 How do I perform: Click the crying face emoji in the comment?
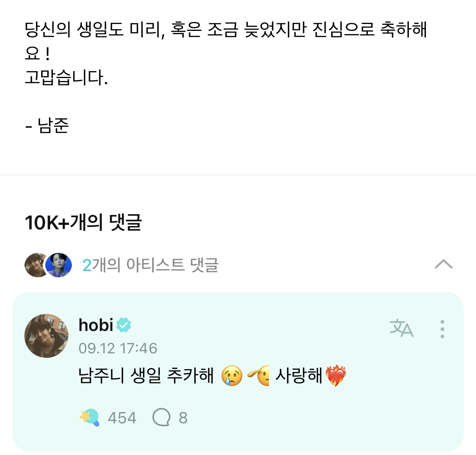232,376
